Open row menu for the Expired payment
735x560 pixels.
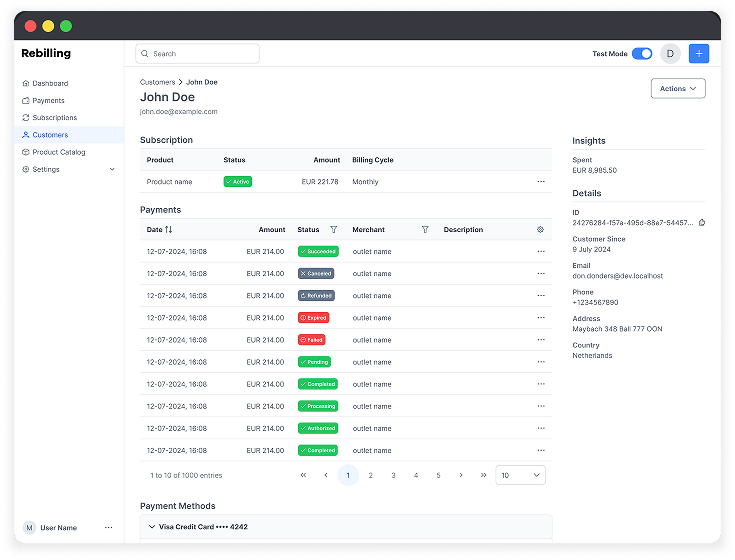(541, 318)
